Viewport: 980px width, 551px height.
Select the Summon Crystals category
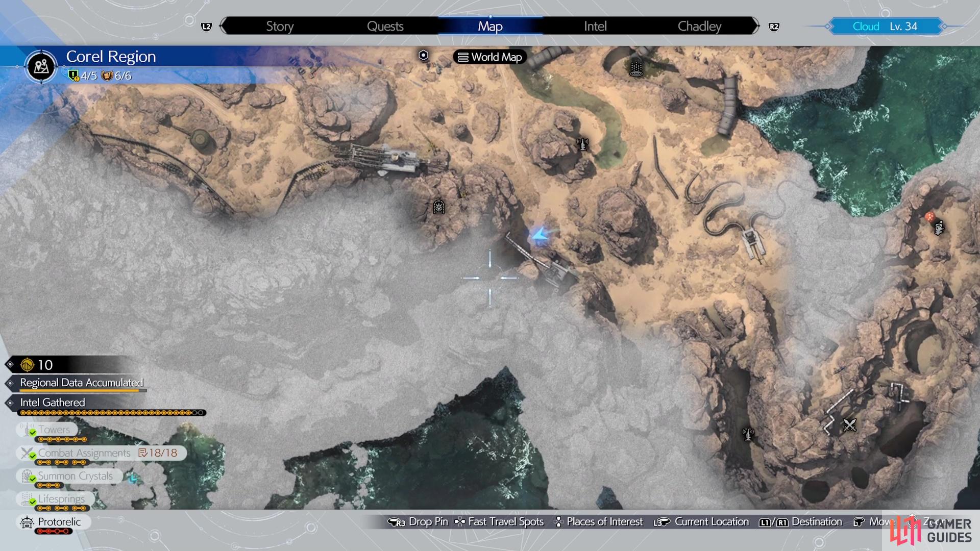[69, 476]
